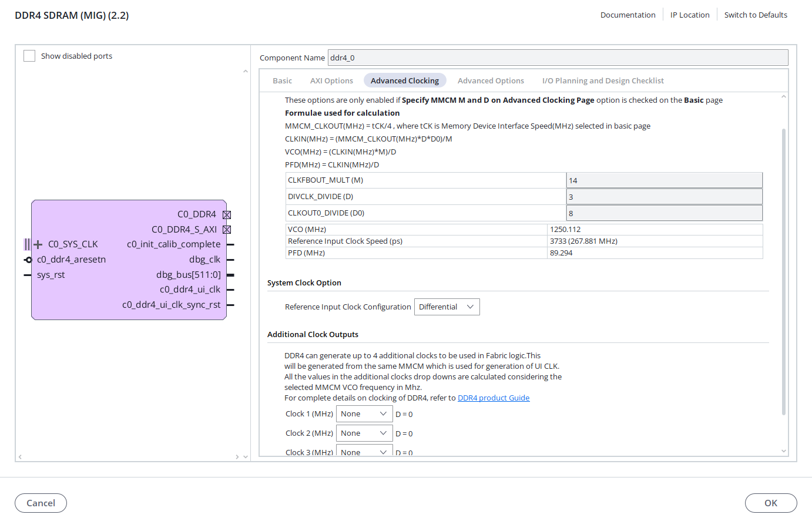Click the dbg_bus[511:0] port label
Screen dimensions: 812x528
tap(189, 275)
